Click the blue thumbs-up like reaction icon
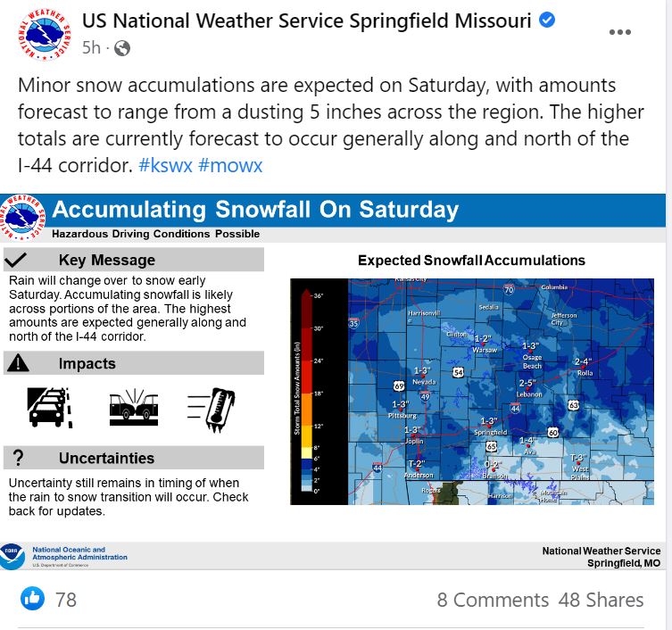This screenshot has width=672, height=630. point(32,598)
